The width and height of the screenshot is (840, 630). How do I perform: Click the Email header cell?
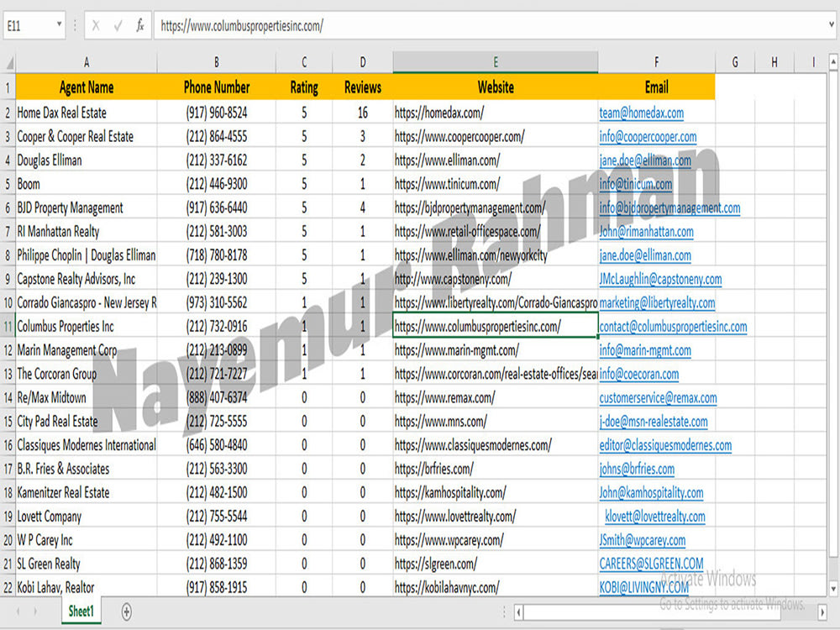click(656, 87)
